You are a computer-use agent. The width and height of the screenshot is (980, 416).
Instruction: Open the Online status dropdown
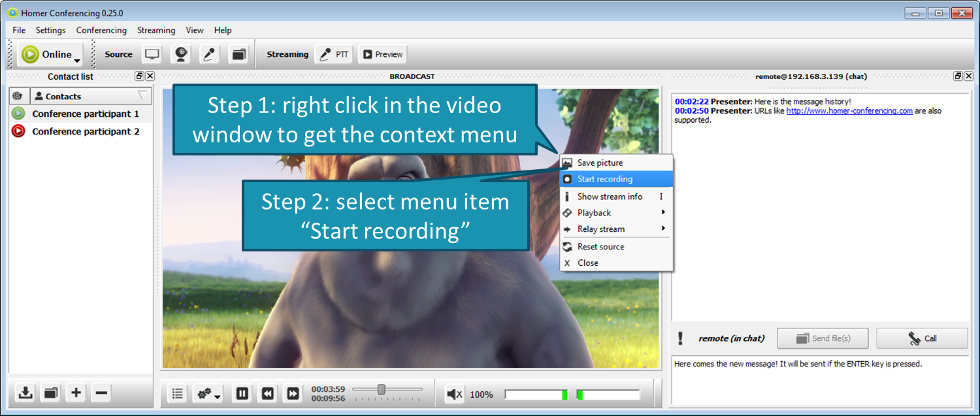[51, 55]
